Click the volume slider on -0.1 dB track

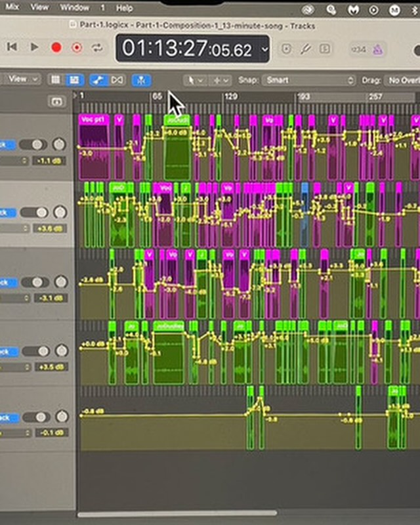[37, 417]
